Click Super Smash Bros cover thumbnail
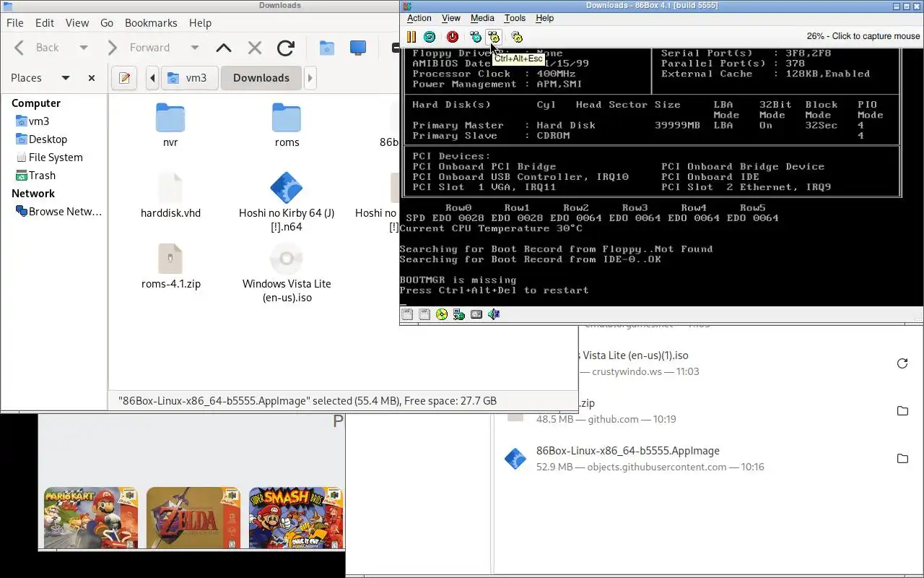Image resolution: width=924 pixels, height=578 pixels. pyautogui.click(x=296, y=518)
